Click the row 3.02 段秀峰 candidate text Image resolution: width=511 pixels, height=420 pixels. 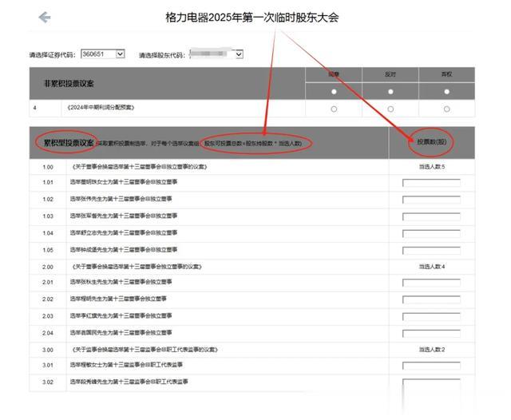pos(129,382)
